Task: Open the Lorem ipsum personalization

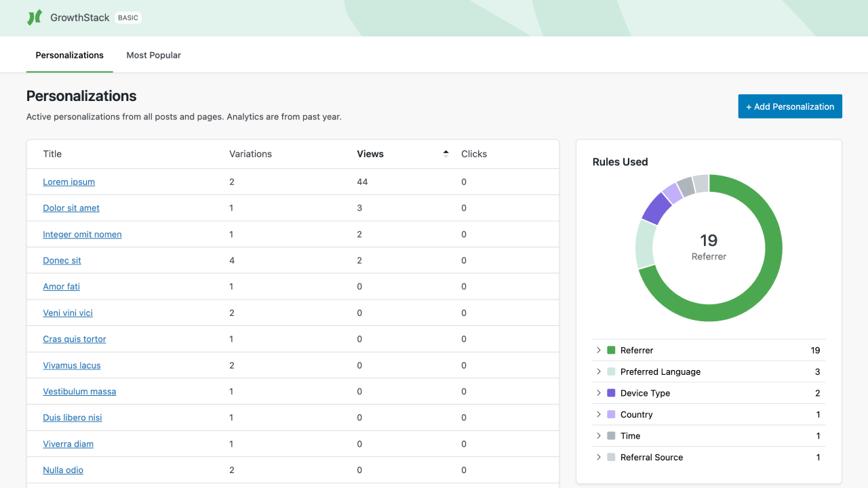Action: tap(68, 182)
